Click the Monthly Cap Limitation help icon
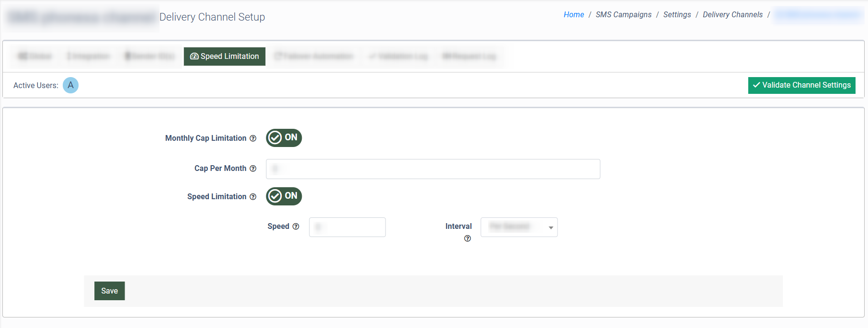868x328 pixels. click(253, 138)
